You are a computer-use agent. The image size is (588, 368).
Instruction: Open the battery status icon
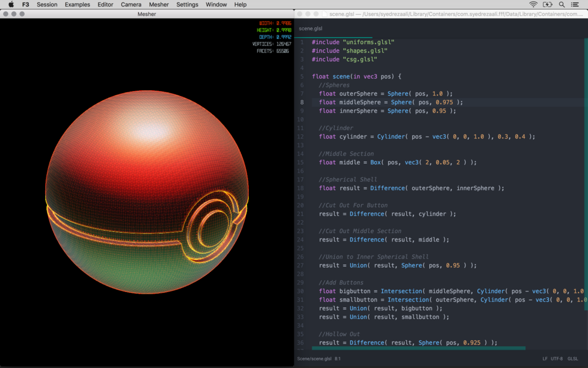pos(547,4)
